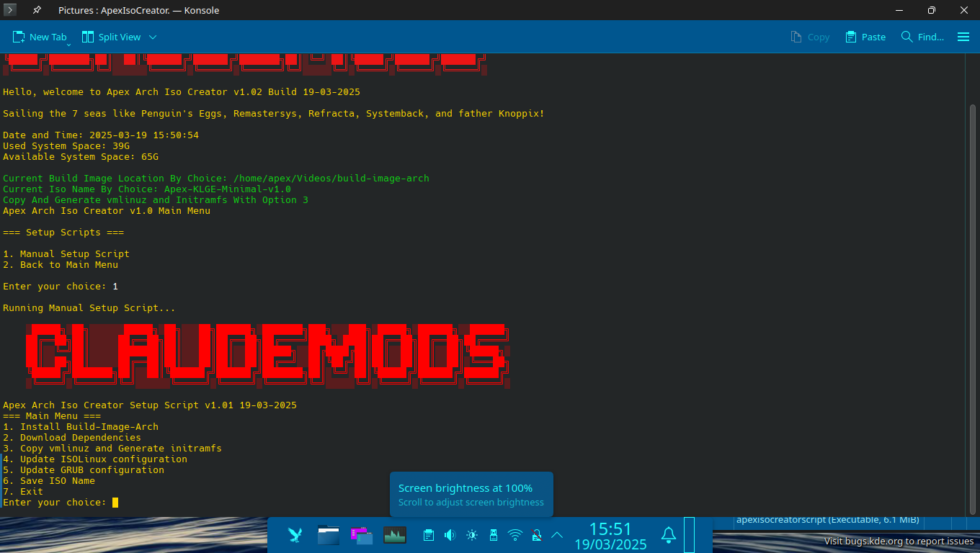
Task: Click '3. Copy vmlinuz and Generate initramfs' line
Action: point(112,449)
